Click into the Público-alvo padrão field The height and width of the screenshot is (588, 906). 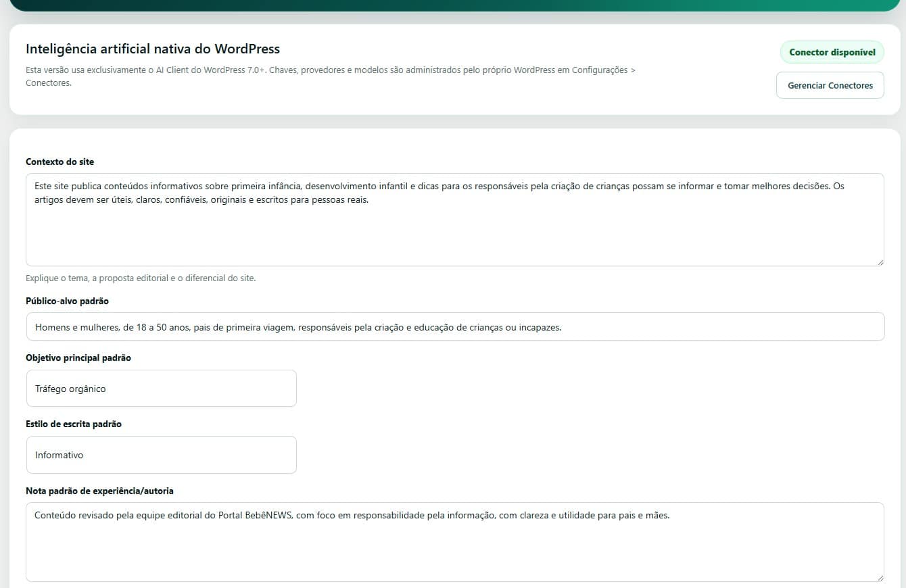point(454,326)
